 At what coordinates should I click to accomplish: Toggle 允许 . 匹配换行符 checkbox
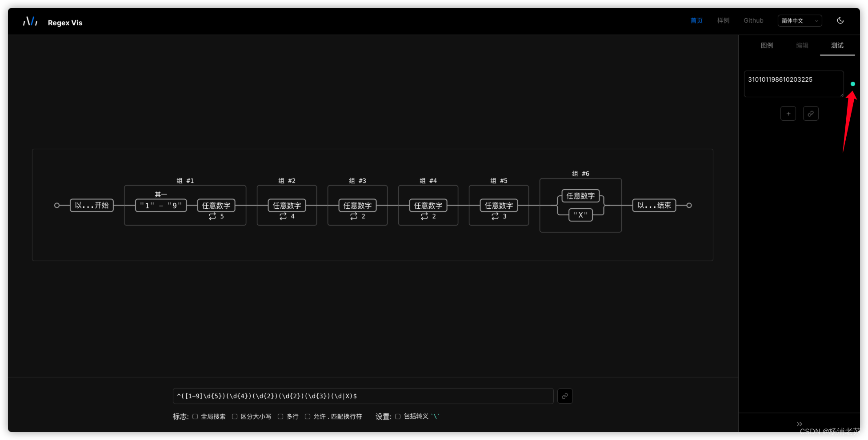click(x=308, y=416)
